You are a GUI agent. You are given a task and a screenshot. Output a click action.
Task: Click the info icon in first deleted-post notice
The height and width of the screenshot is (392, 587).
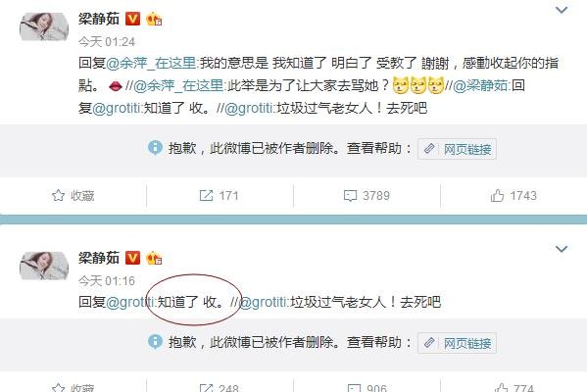click(x=155, y=148)
